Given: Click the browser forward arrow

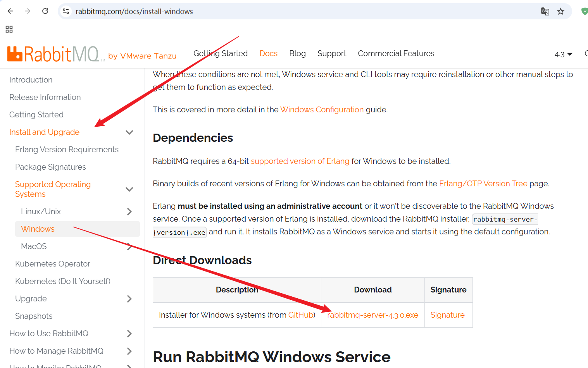Looking at the screenshot, I should (28, 11).
